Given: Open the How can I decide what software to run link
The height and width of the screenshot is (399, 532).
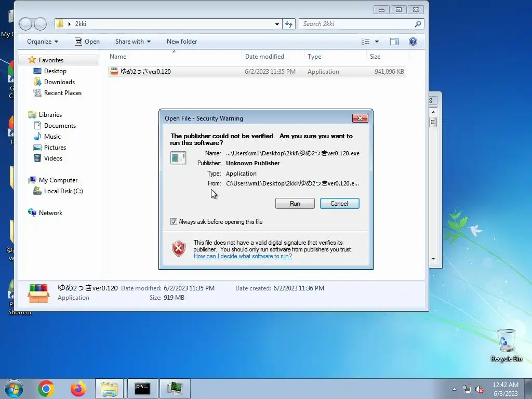Looking at the screenshot, I should (x=243, y=256).
